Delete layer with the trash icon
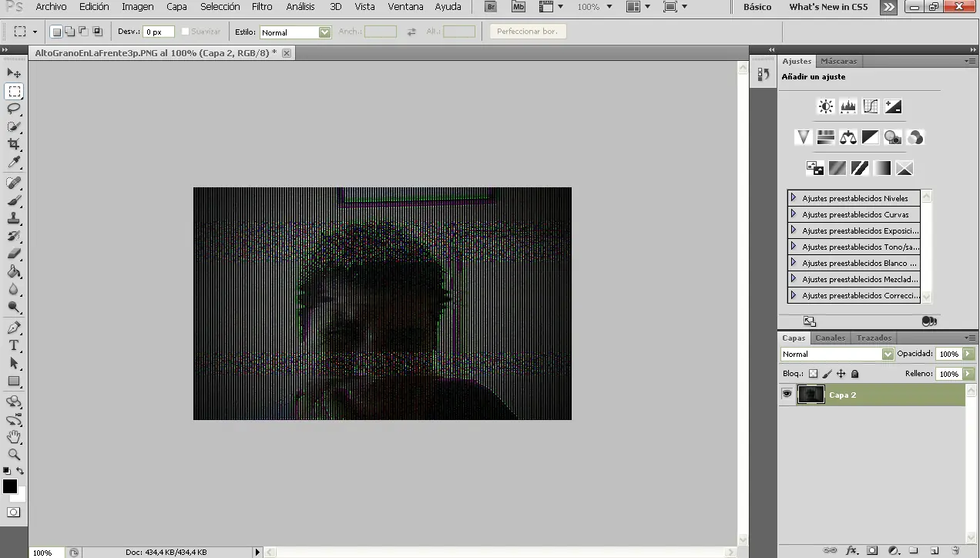The height and width of the screenshot is (558, 980). 955,550
